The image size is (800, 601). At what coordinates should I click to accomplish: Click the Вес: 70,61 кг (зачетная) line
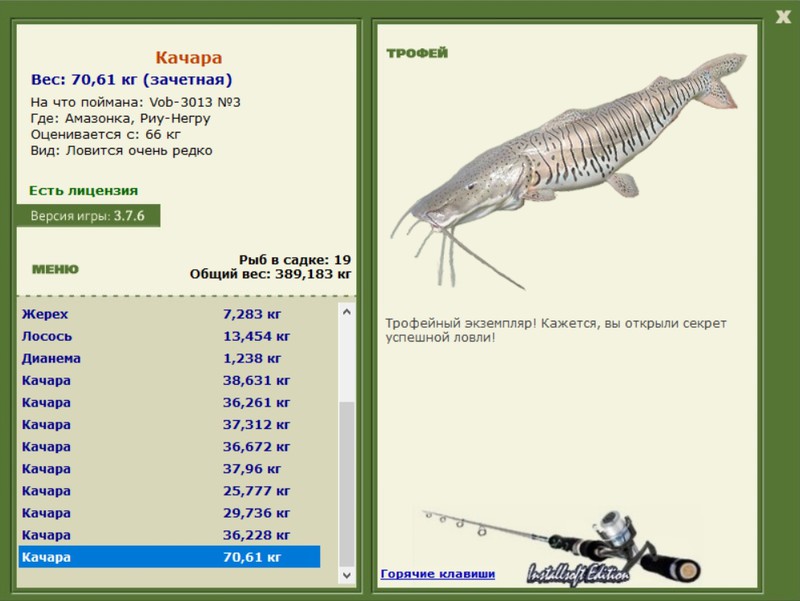(x=132, y=80)
